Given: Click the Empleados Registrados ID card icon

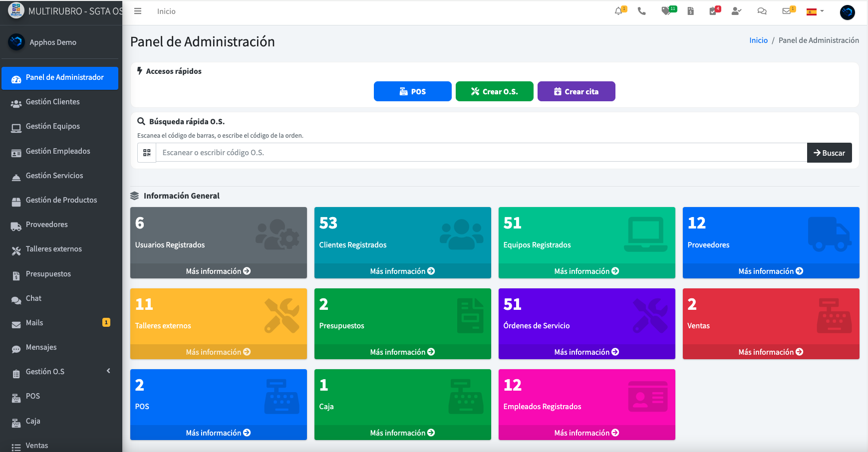Looking at the screenshot, I should click(x=648, y=397).
